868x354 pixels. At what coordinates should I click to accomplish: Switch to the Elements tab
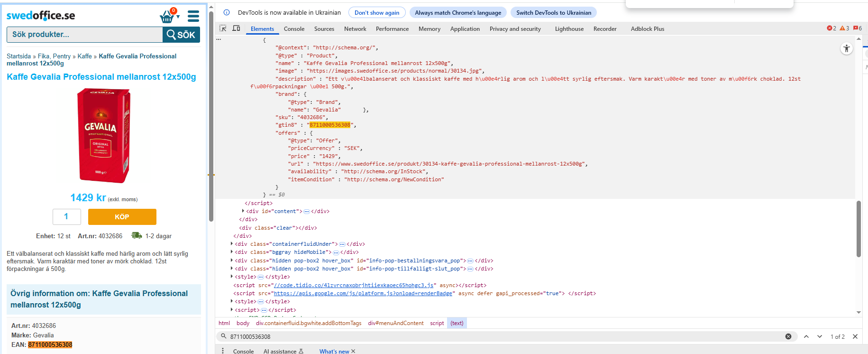click(x=262, y=29)
